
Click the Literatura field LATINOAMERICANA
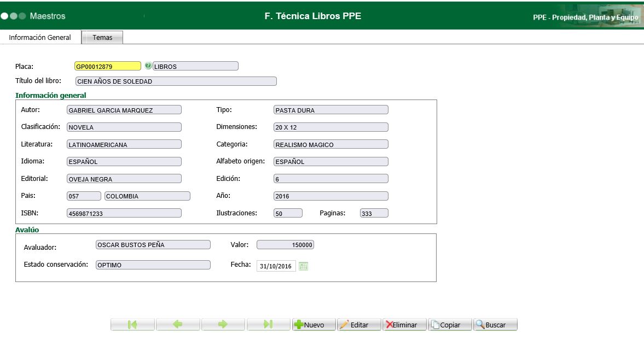coord(124,144)
